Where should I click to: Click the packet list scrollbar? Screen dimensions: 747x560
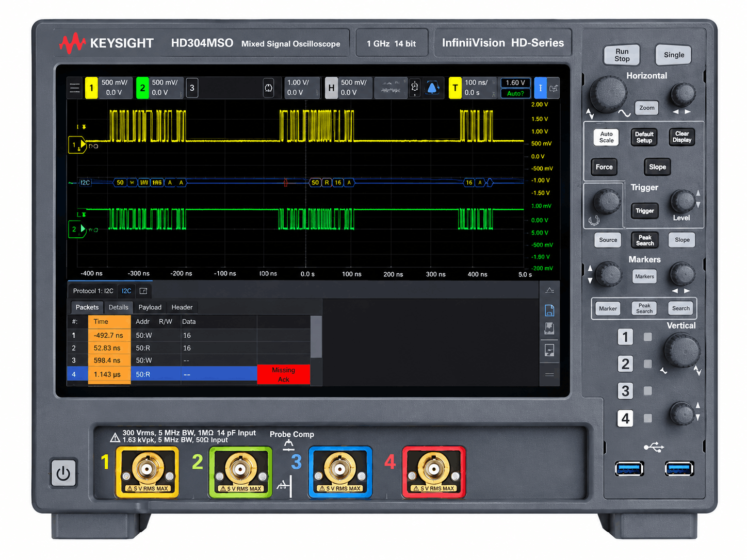(x=316, y=337)
